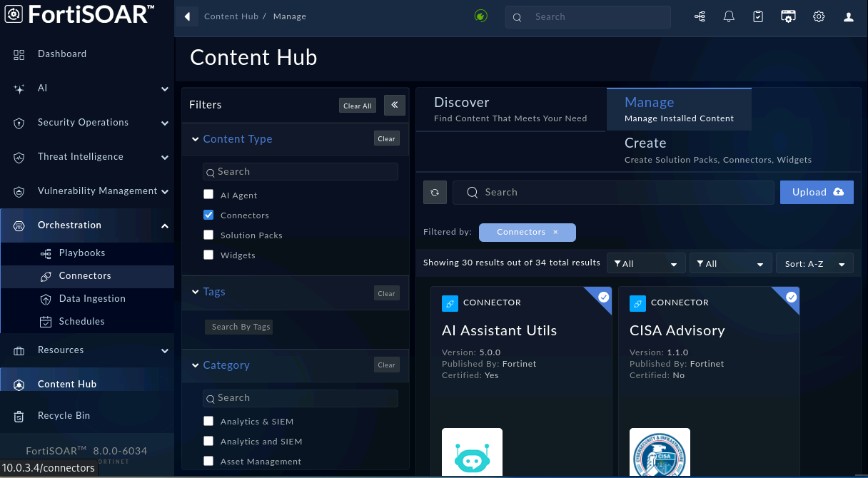This screenshot has height=478, width=868.
Task: Switch to the Manage tab
Action: (x=679, y=109)
